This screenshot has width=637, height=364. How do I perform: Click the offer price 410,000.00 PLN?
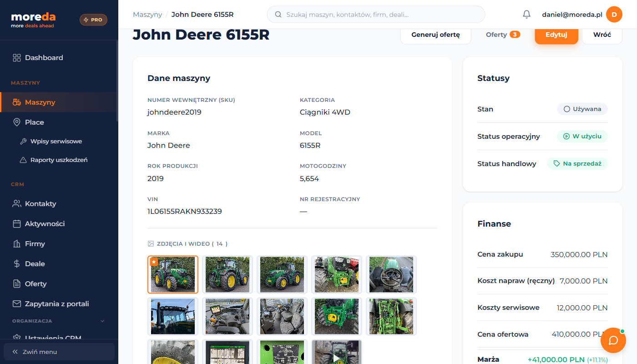(x=580, y=334)
